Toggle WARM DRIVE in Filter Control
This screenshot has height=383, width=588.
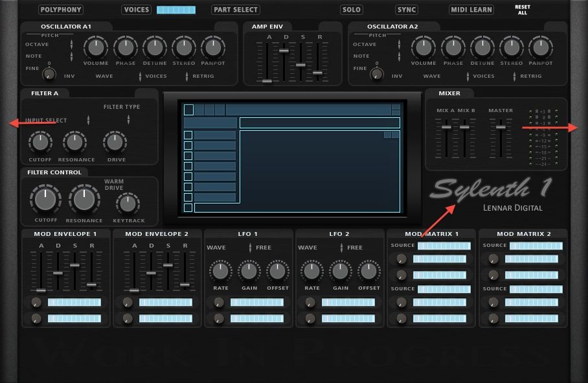point(114,185)
